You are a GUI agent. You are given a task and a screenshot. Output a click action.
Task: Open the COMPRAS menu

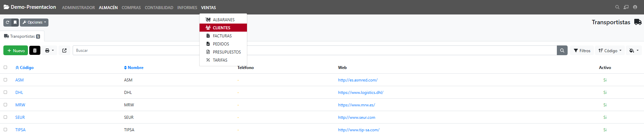pyautogui.click(x=131, y=7)
